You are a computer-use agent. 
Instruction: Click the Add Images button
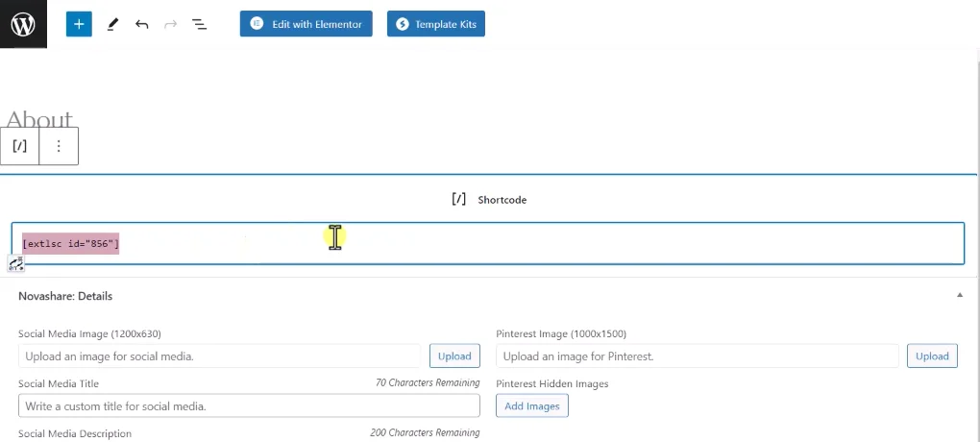[x=532, y=405]
